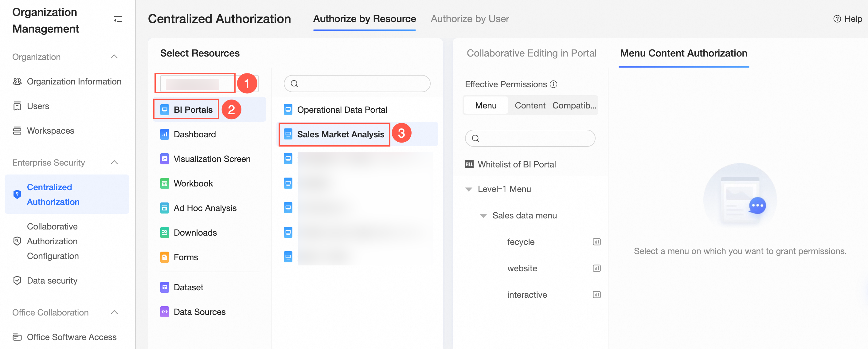Click the chart icon beside interactive
Viewport: 868px width, 349px height.
(x=596, y=295)
